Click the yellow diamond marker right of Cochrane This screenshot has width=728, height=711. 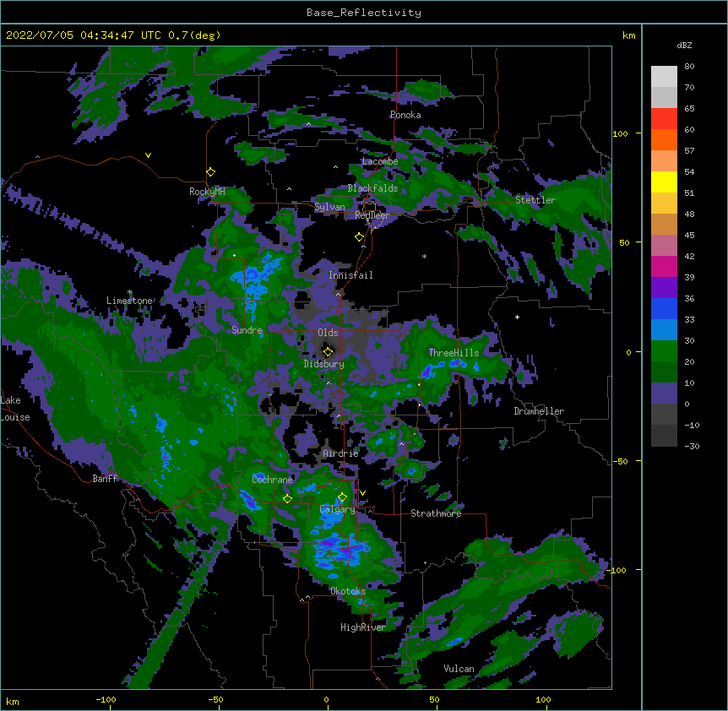(288, 499)
